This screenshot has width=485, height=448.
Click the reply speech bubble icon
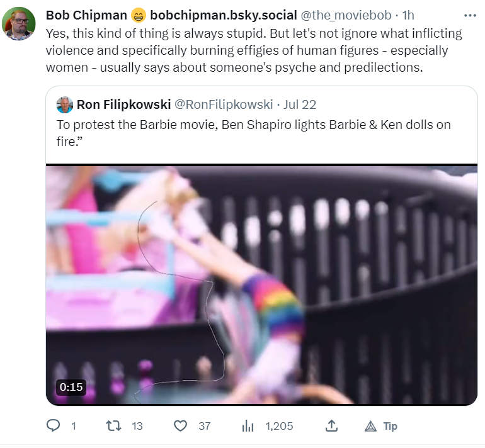point(53,426)
